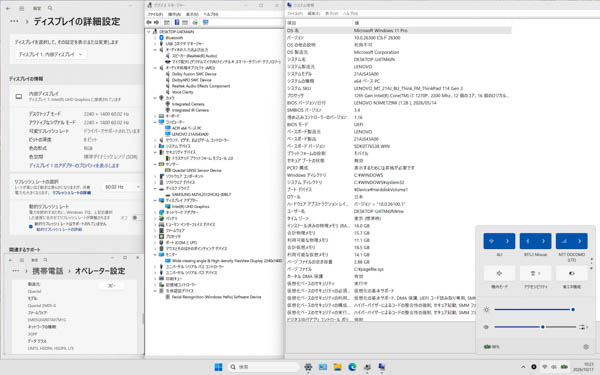This screenshot has width=600, height=375.
Task: Select the SAMSUNG disk drive icon
Action: click(x=168, y=194)
